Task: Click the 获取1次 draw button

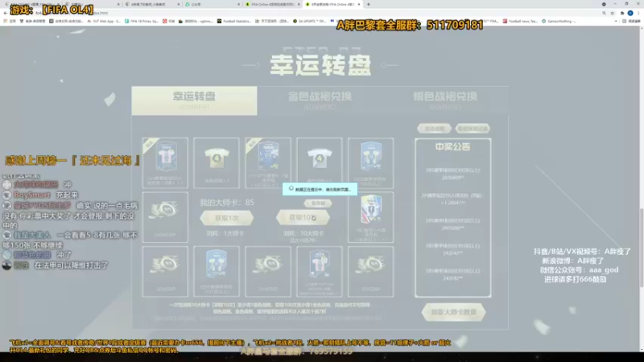Action: pyautogui.click(x=227, y=218)
